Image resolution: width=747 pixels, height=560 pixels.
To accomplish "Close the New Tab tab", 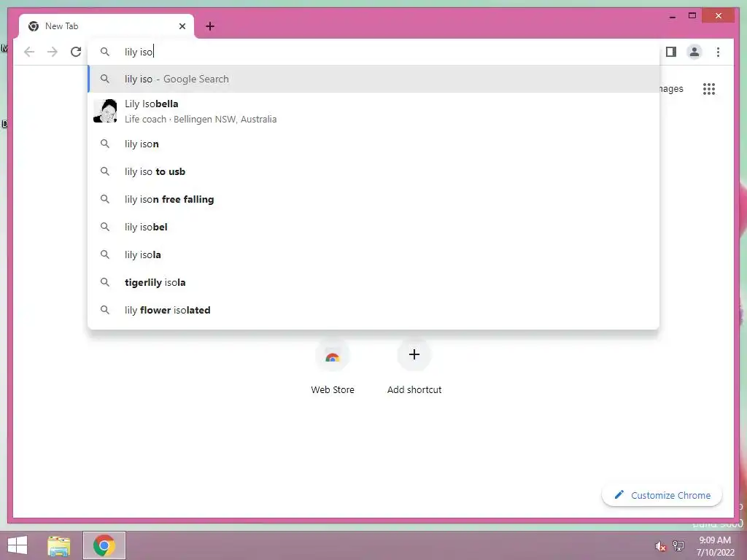I will click(x=182, y=26).
